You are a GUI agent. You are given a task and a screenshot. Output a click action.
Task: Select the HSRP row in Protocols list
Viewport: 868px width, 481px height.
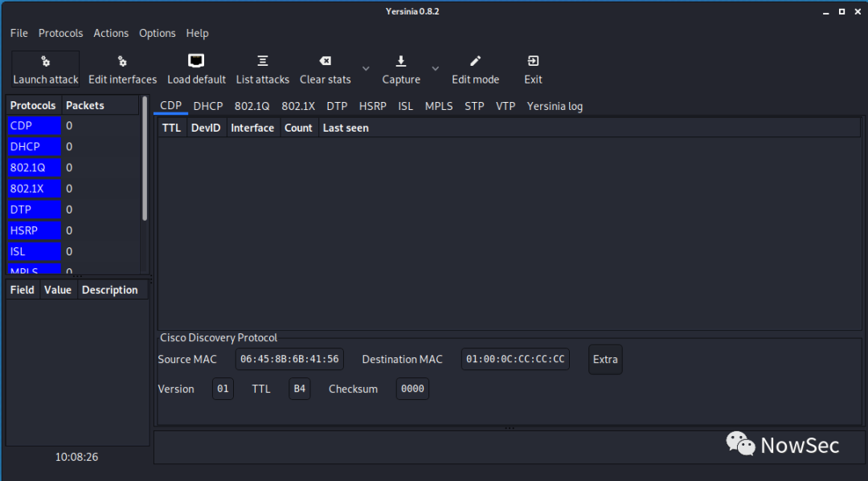point(72,230)
